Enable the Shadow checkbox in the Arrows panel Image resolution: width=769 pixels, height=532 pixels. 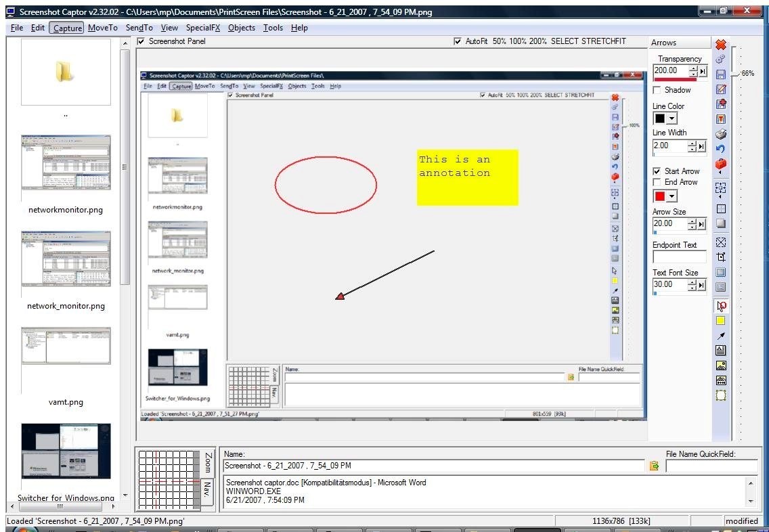point(655,89)
